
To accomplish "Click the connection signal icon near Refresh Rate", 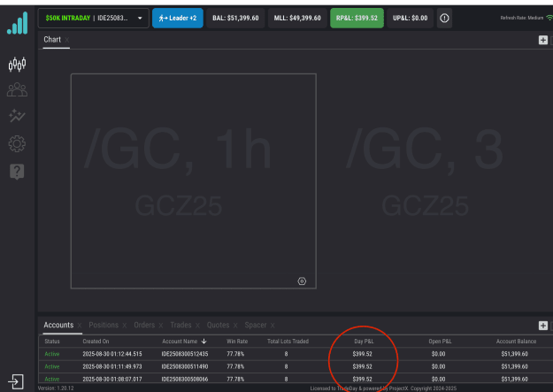I will click(549, 18).
